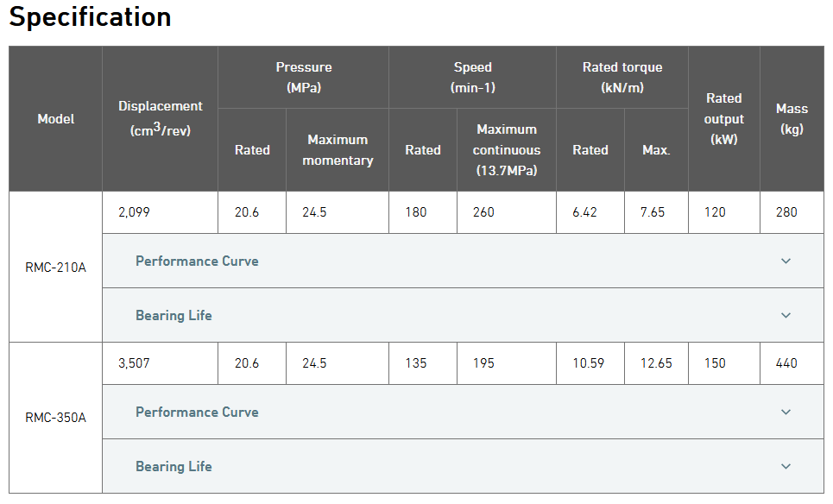
Task: Click the 'RMC-210A' model cell
Action: pyautogui.click(x=56, y=268)
